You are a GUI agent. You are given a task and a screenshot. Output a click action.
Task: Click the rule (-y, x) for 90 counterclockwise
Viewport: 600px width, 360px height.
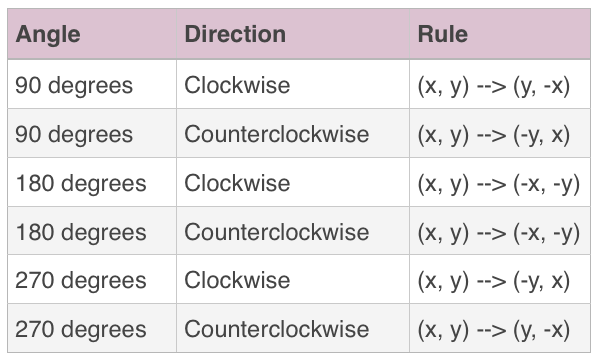point(494,135)
